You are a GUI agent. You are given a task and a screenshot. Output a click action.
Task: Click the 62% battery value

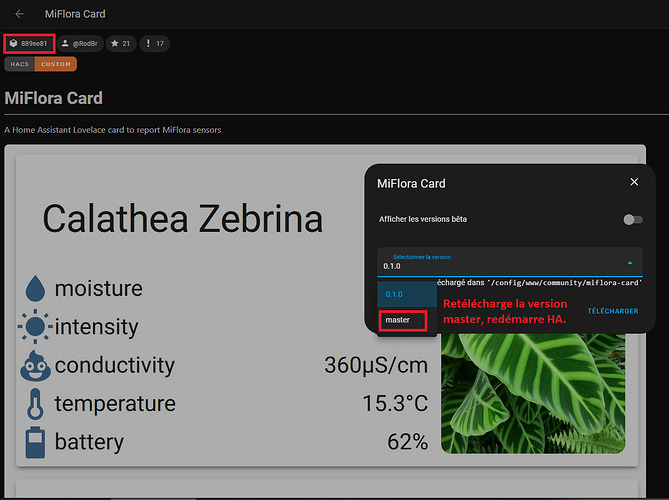click(x=407, y=442)
